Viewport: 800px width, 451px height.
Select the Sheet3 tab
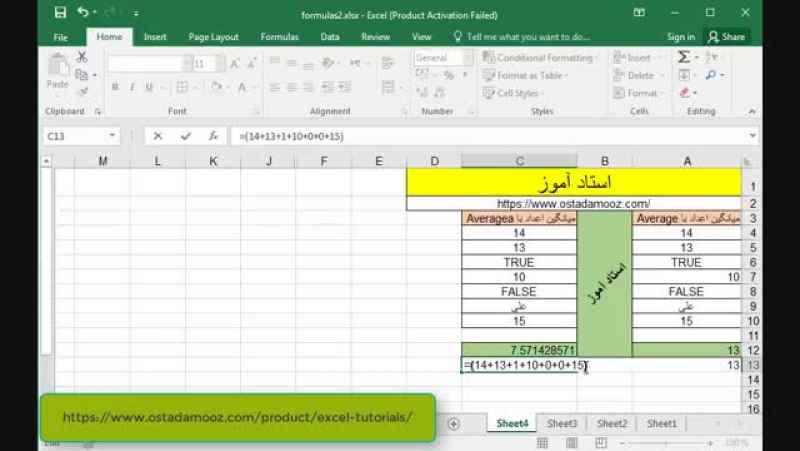[562, 423]
